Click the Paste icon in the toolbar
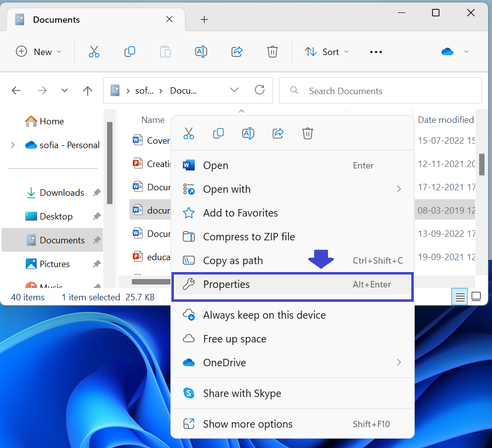This screenshot has width=492, height=448. tap(165, 52)
